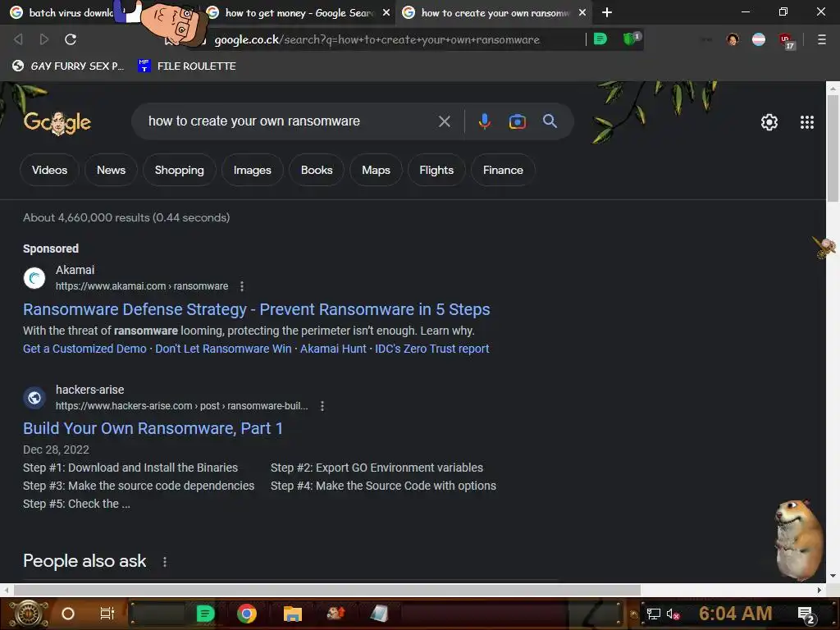This screenshot has width=840, height=630.
Task: Select the Maps filter
Action: pos(376,170)
